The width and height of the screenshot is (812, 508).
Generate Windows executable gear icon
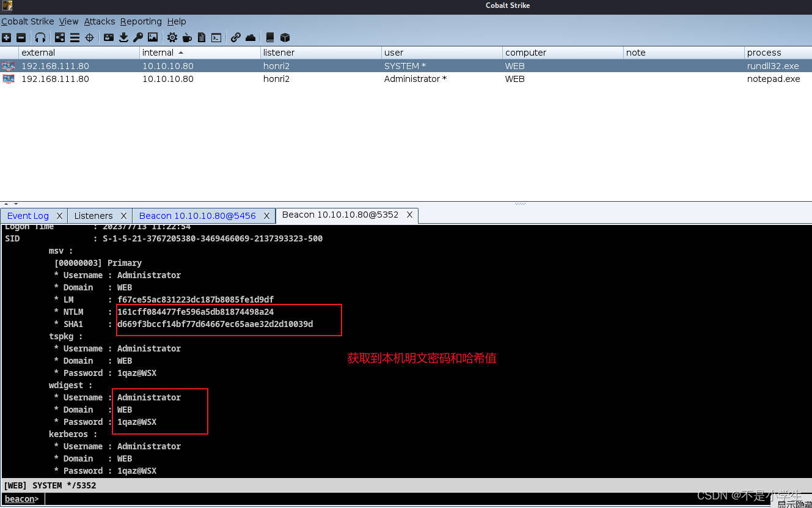[172, 37]
